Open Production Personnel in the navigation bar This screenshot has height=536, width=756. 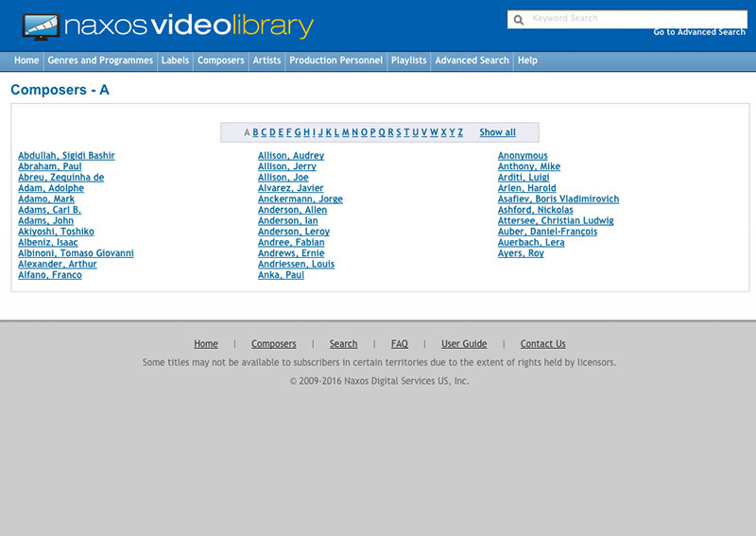(x=335, y=61)
